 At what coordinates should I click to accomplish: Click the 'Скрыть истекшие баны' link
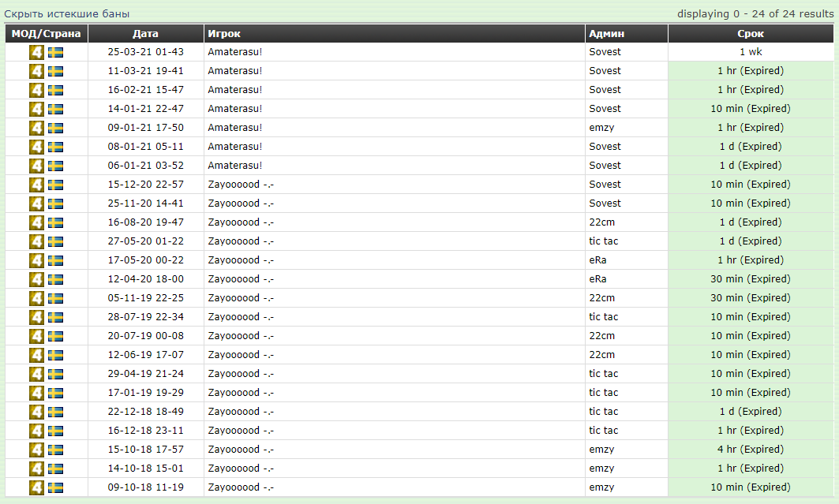click(x=67, y=13)
